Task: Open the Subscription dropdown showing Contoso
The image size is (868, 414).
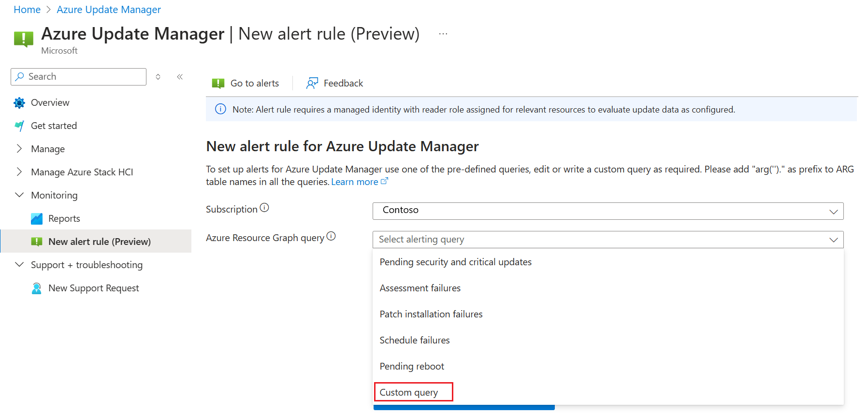Action: coord(608,211)
